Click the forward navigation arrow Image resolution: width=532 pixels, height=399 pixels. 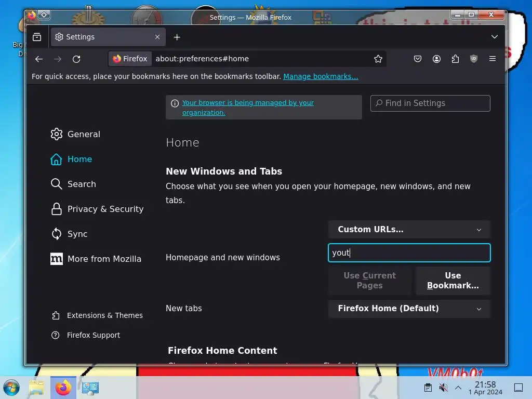(x=58, y=59)
